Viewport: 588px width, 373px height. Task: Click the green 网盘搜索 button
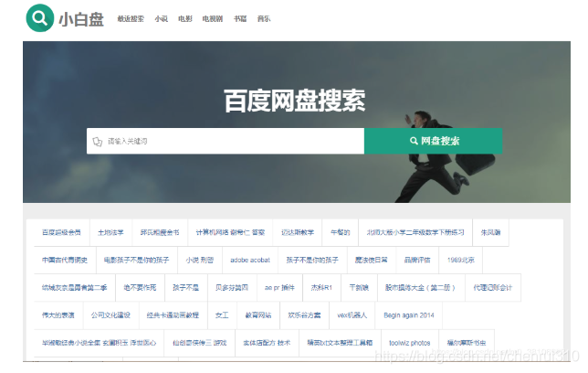(433, 141)
